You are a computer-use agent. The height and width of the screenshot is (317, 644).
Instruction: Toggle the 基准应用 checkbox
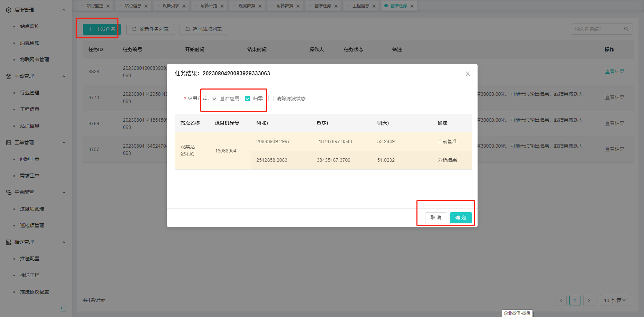tap(214, 99)
